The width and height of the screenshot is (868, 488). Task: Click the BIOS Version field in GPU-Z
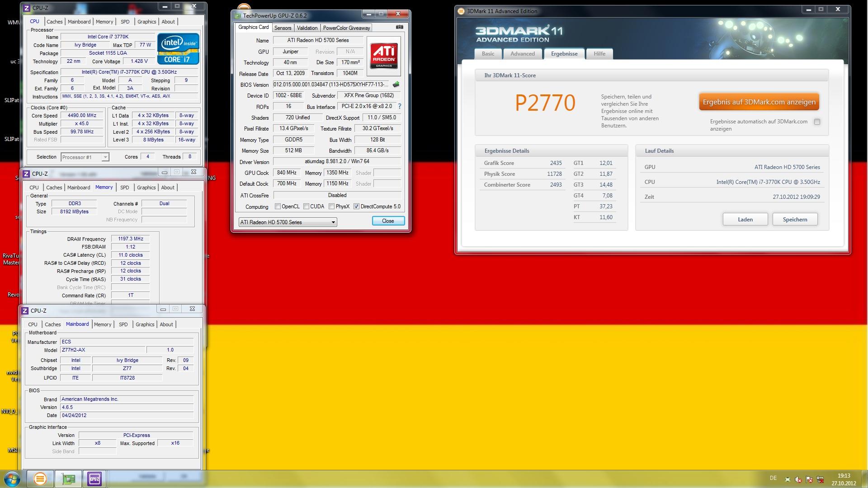pyautogui.click(x=331, y=84)
